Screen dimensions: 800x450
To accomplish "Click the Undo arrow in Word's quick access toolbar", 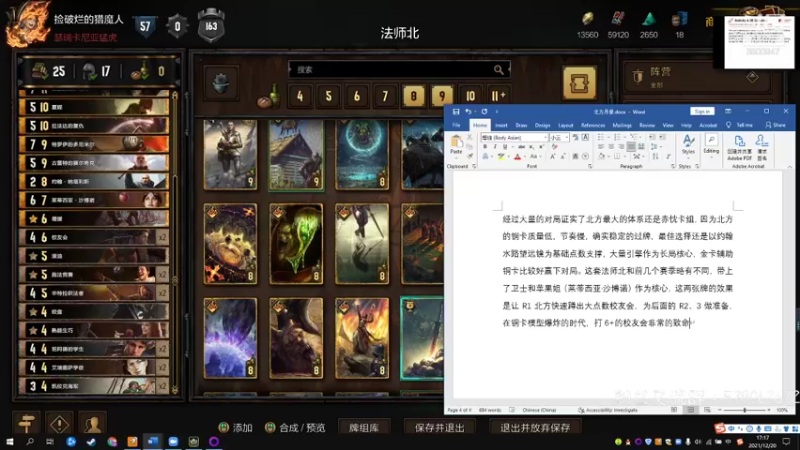I will pyautogui.click(x=468, y=112).
